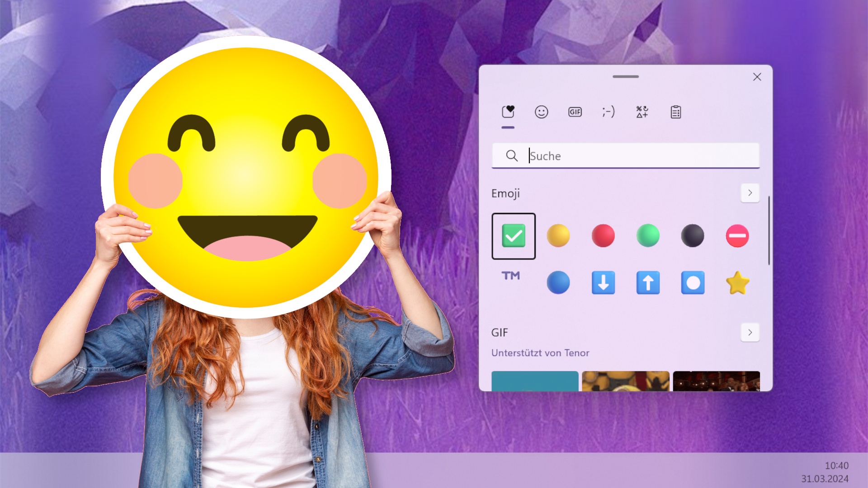Select the black circle emoji
The height and width of the screenshot is (488, 868).
pos(693,236)
